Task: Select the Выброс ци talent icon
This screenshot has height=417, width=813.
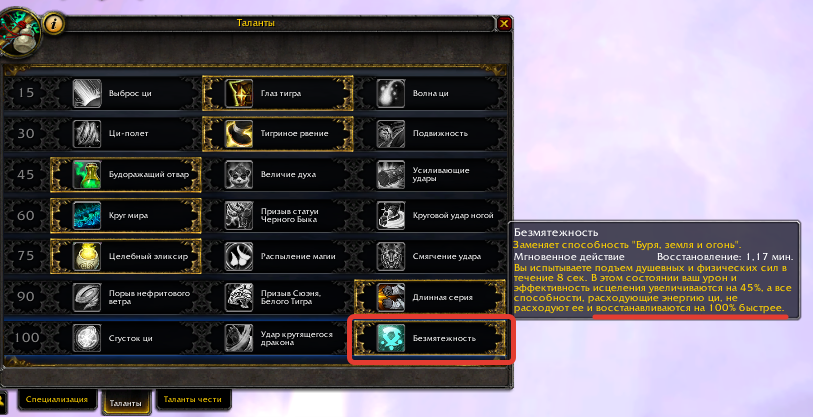Action: point(87,93)
